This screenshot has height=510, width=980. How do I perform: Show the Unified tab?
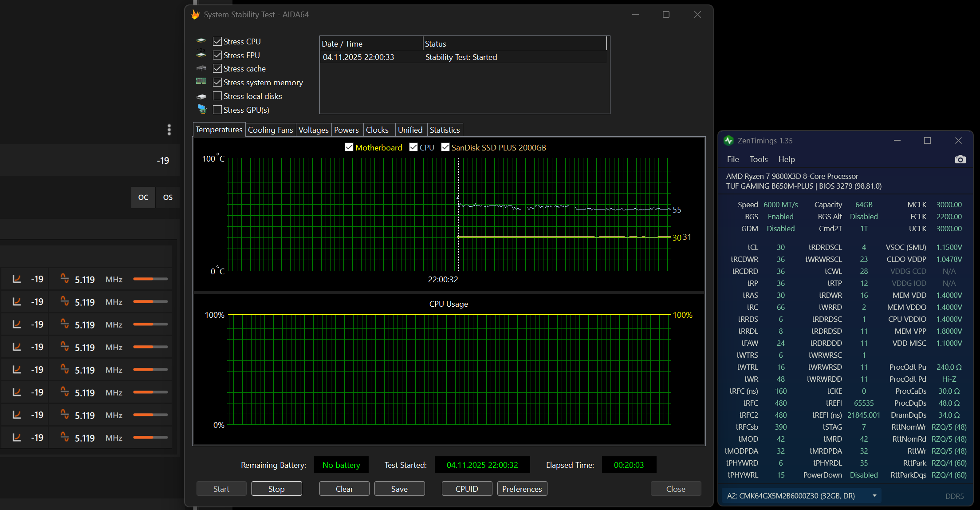410,130
